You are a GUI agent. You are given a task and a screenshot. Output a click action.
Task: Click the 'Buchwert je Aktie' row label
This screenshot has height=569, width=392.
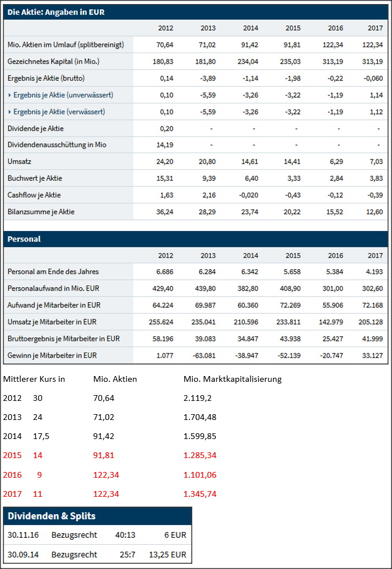click(x=35, y=178)
